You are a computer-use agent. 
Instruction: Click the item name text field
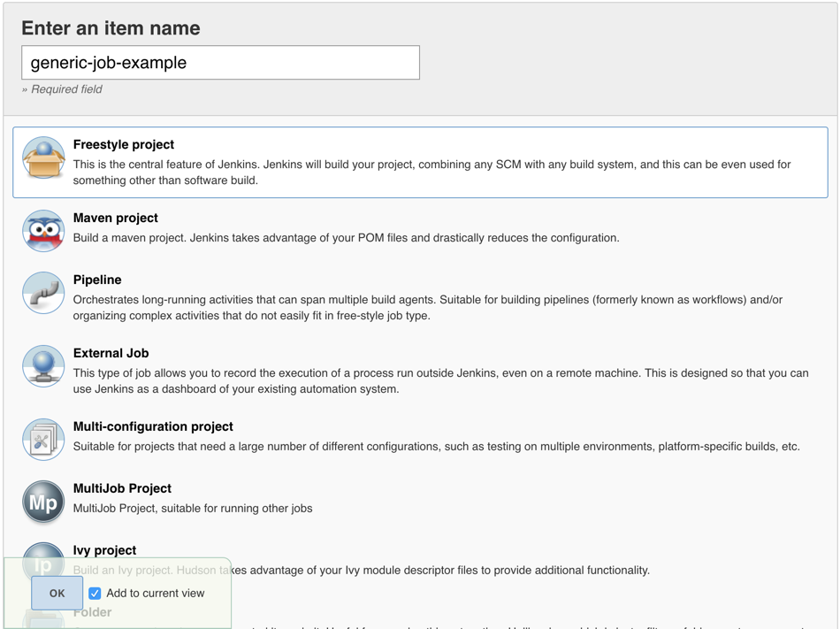point(220,63)
